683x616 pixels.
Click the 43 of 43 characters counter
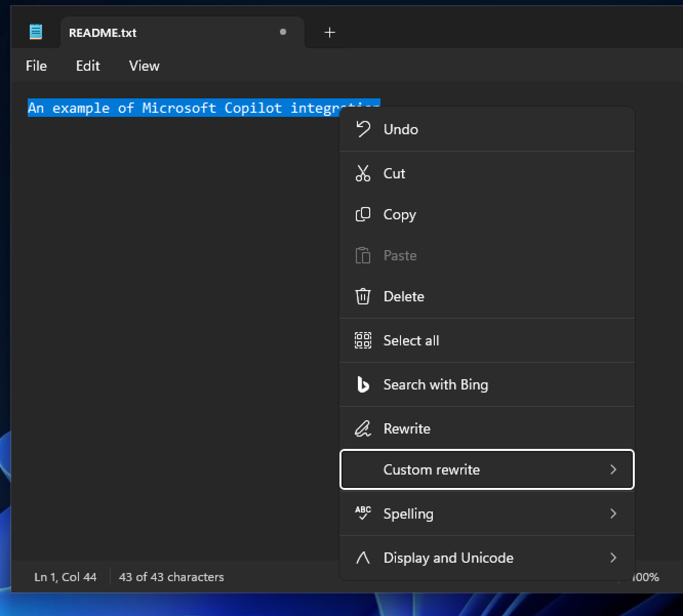[171, 577]
